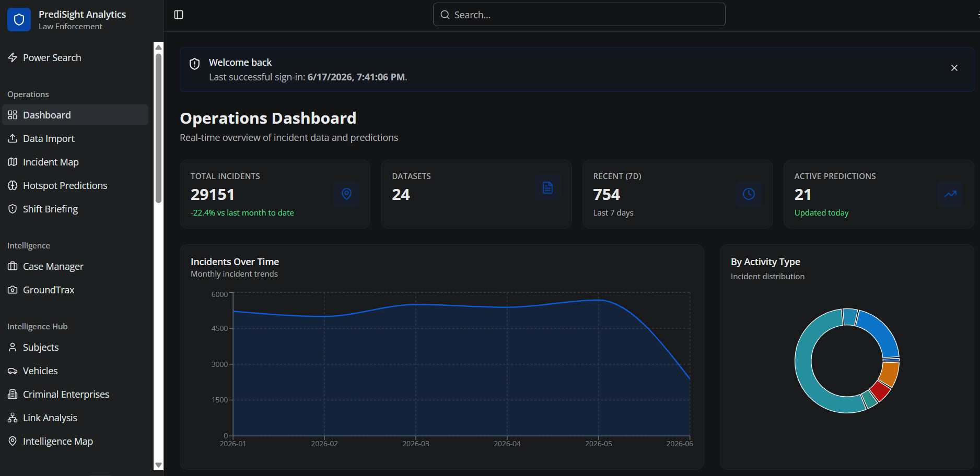980x476 pixels.
Task: Open Case Manager
Action: coord(75,266)
